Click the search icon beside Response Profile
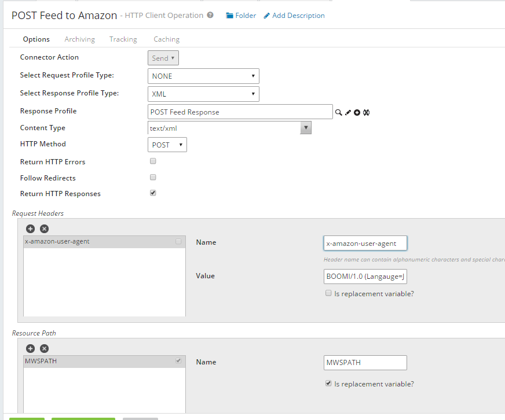Screen dimensions: 505x420 339,112
